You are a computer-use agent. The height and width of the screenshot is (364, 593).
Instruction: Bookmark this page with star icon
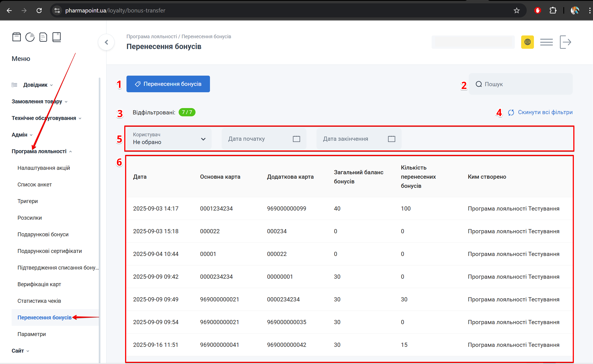(x=516, y=11)
